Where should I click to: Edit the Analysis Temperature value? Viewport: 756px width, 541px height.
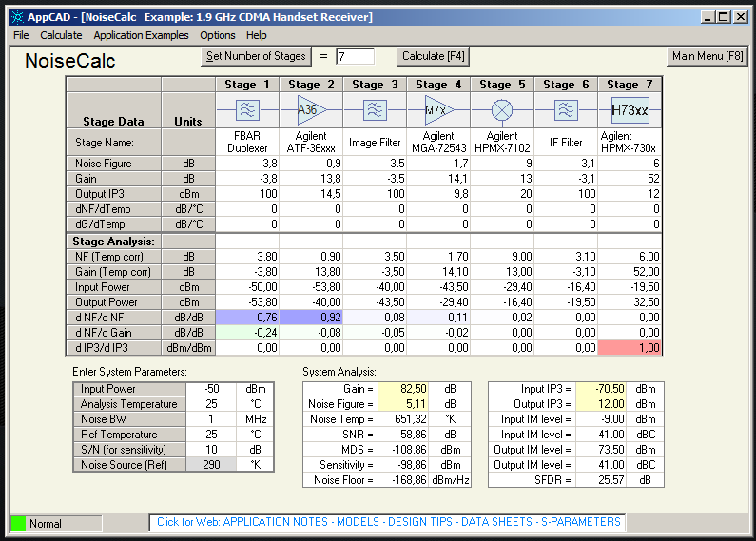pyautogui.click(x=211, y=404)
